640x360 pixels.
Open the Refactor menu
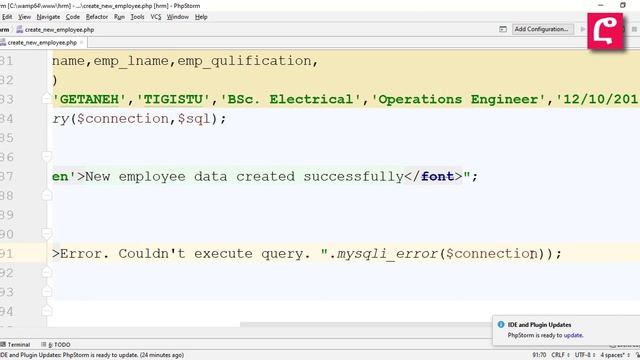(x=97, y=17)
